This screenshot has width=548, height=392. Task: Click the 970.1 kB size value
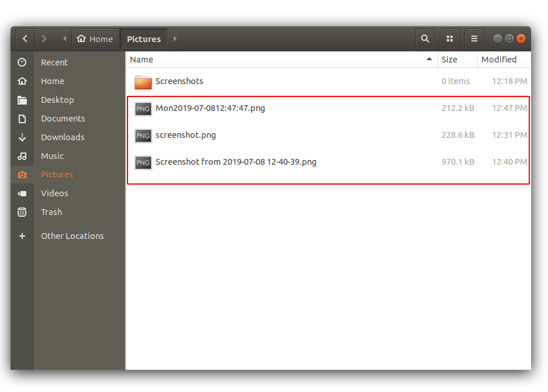(x=458, y=162)
